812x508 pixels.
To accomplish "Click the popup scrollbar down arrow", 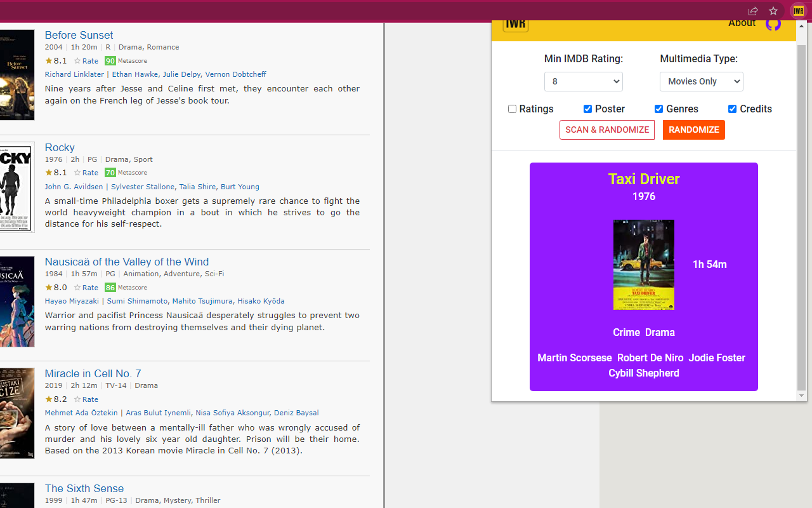I will pyautogui.click(x=802, y=396).
